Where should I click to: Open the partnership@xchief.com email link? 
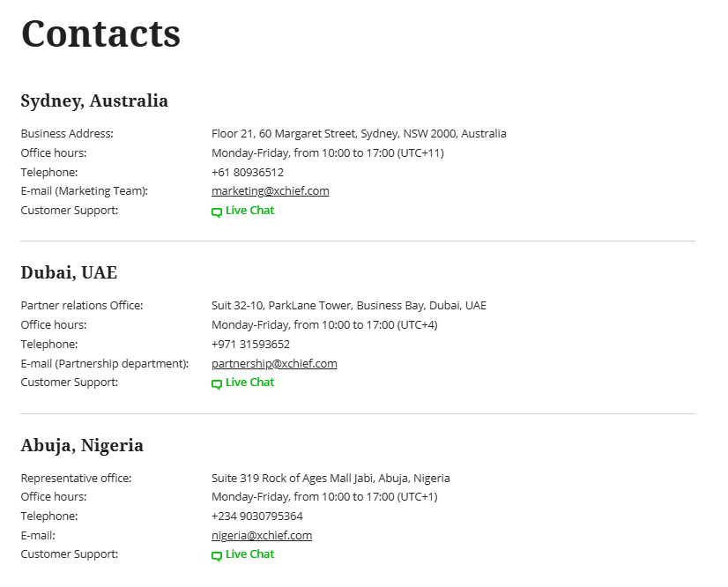[274, 363]
